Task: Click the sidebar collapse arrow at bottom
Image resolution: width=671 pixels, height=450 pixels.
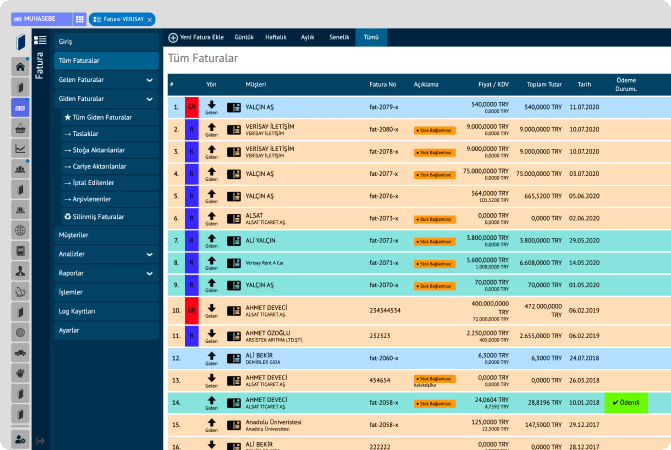Action: 41,441
